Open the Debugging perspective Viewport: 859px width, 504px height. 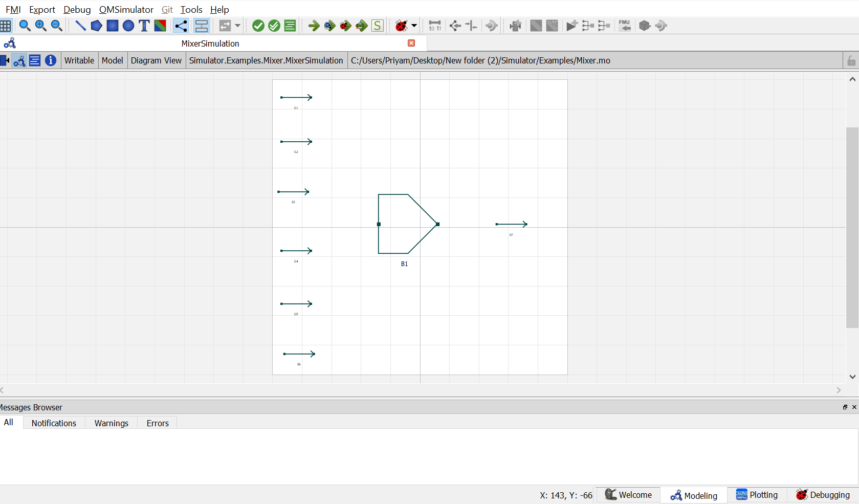[823, 495]
